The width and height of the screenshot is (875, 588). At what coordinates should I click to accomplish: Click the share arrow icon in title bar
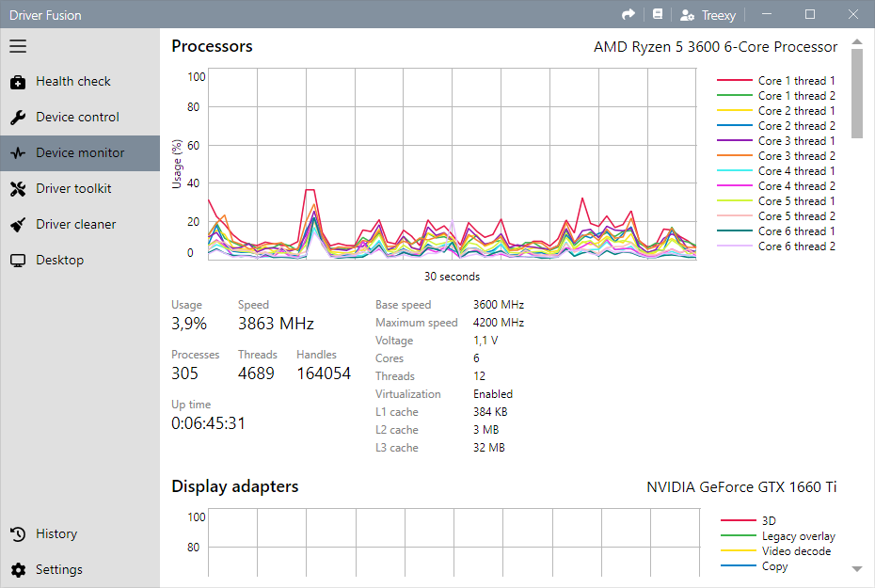tap(628, 14)
